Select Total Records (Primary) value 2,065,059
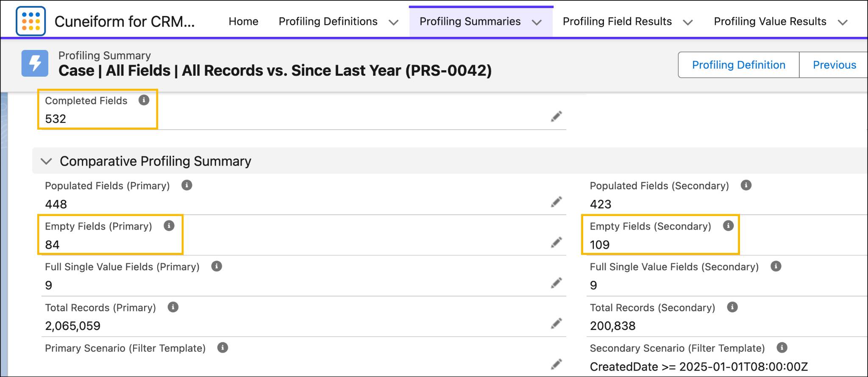Image resolution: width=868 pixels, height=377 pixels. pos(73,326)
